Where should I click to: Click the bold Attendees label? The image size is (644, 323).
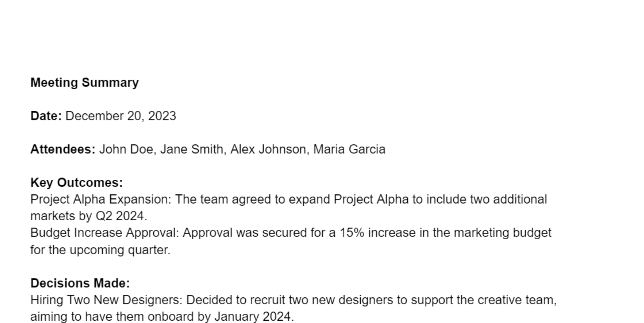point(63,149)
